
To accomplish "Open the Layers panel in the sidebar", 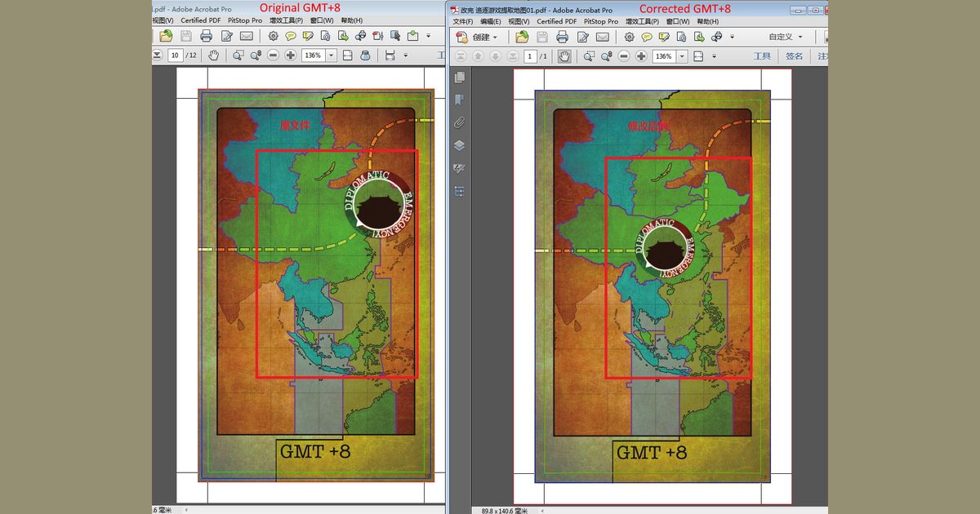I will tap(459, 146).
